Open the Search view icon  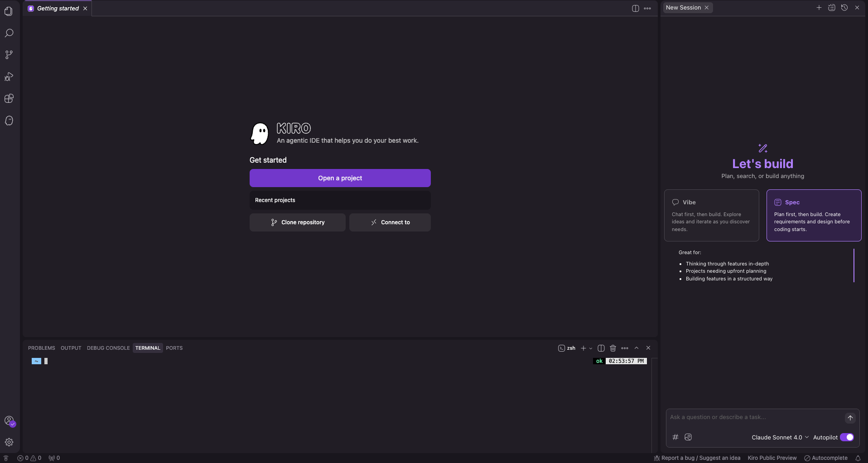pyautogui.click(x=9, y=33)
